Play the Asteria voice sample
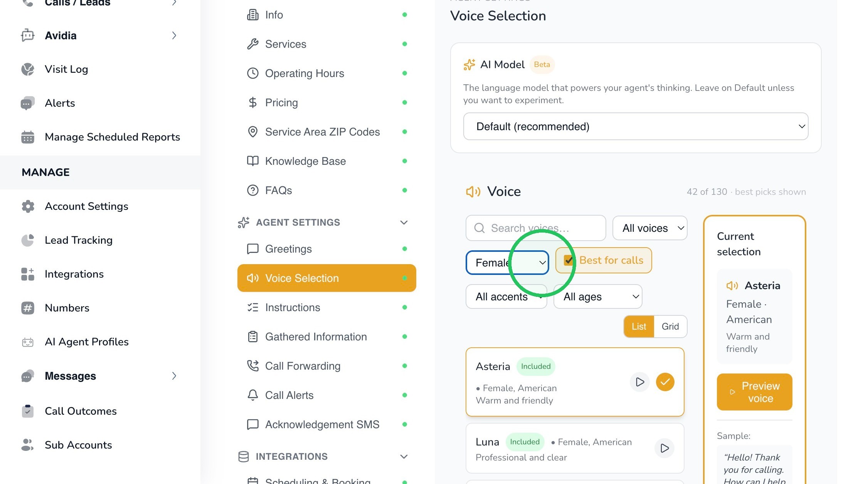 [x=640, y=382]
